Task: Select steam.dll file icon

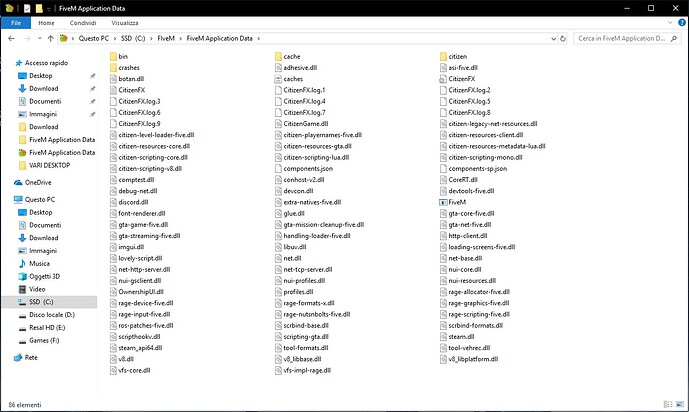Action: 443,336
